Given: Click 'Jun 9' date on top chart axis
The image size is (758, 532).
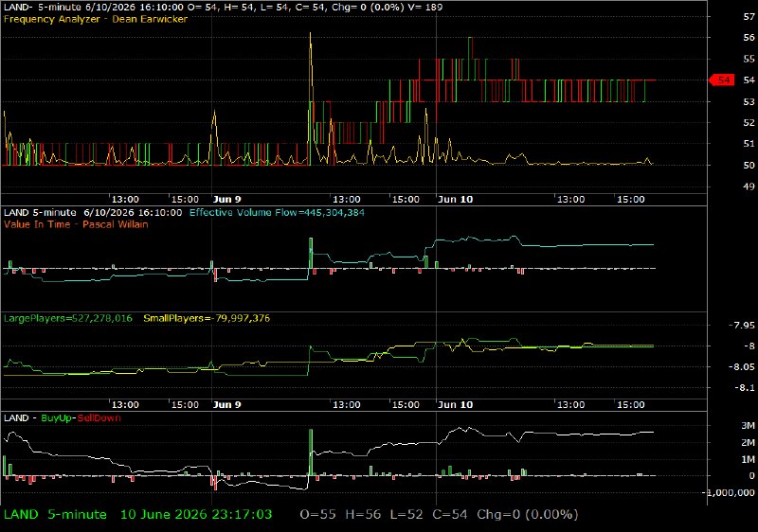Looking at the screenshot, I should (x=226, y=200).
